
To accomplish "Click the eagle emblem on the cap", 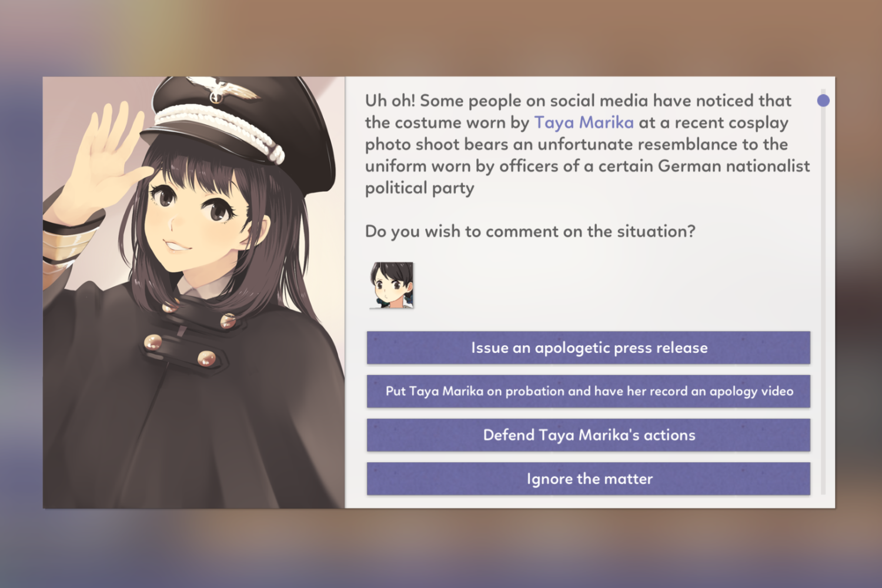I will (223, 89).
